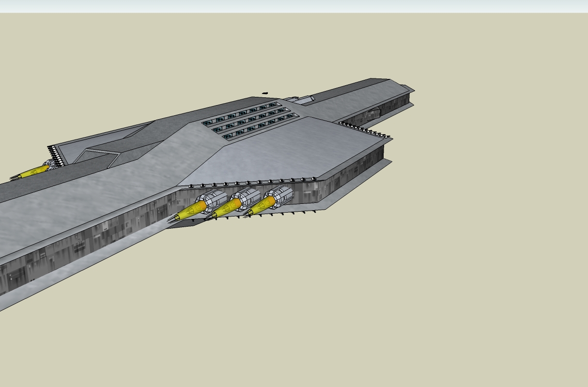Screen dimensions: 588x387
Task: Click the leftmost yellow engine cone of the trio
Action: pyautogui.click(x=191, y=211)
